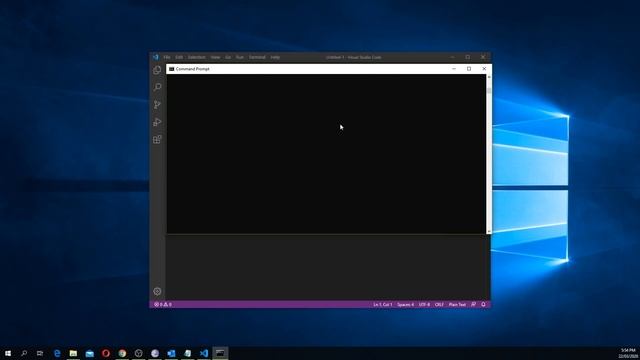
Task: Maximize the VS Code window
Action: click(468, 57)
